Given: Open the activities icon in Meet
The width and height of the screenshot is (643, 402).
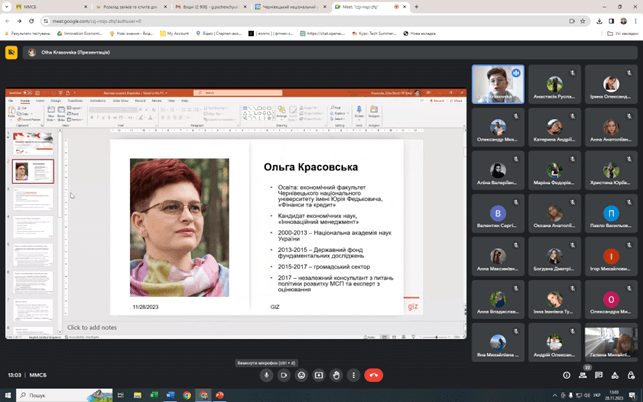Looking at the screenshot, I should pyautogui.click(x=614, y=375).
